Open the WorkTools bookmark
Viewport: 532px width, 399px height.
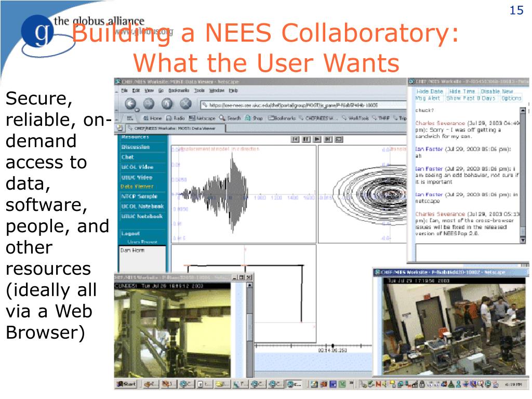(355, 118)
